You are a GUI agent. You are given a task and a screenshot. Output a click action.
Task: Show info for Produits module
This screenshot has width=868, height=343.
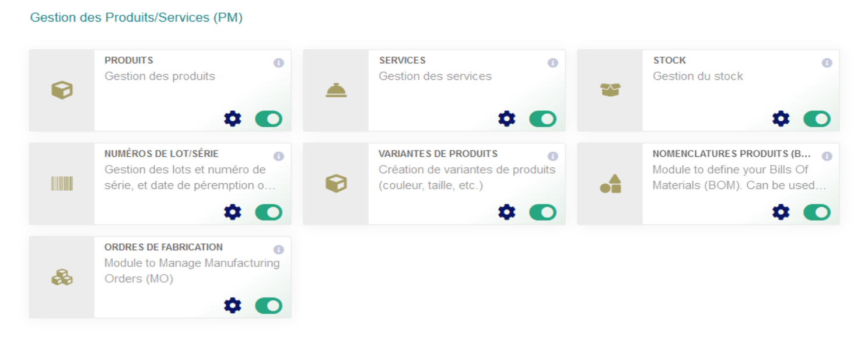coord(279,63)
